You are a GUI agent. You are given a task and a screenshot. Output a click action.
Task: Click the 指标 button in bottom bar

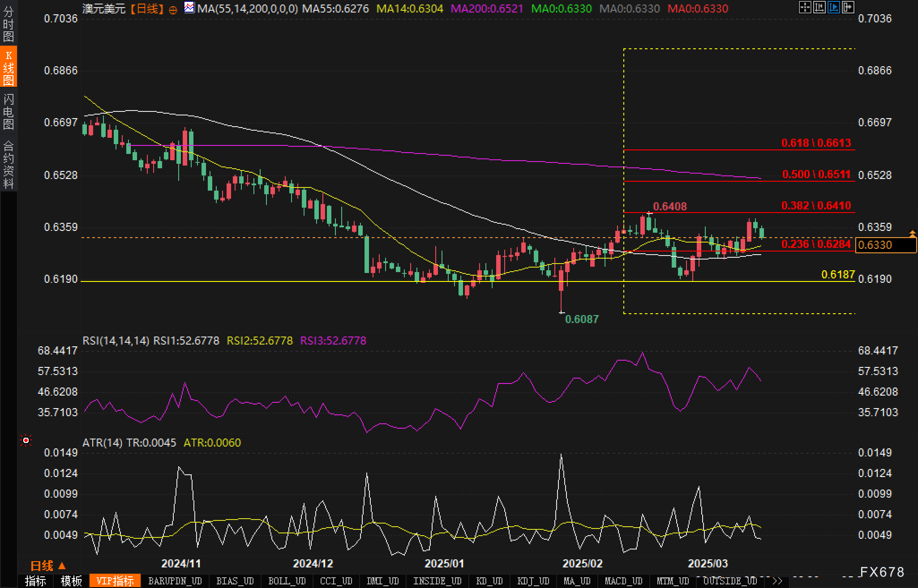point(36,581)
